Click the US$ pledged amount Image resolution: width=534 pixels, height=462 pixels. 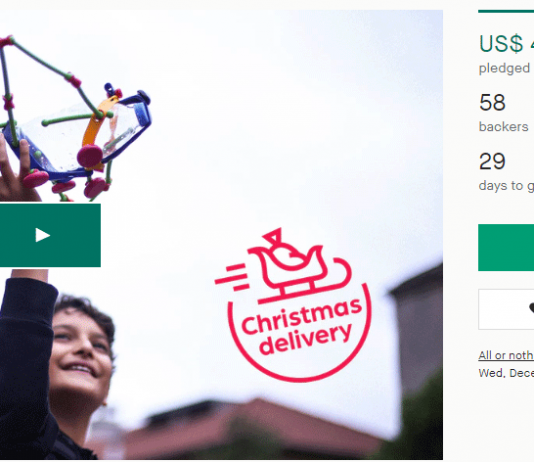click(x=506, y=44)
